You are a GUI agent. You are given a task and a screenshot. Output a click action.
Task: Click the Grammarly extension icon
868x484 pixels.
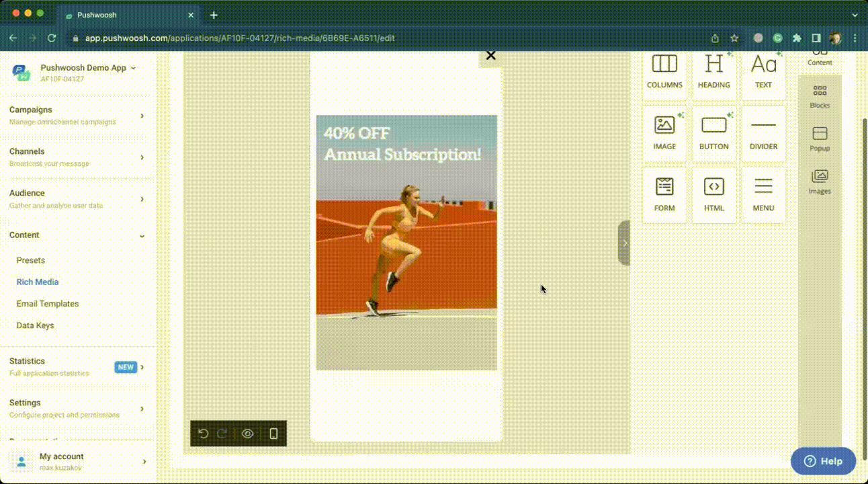[777, 38]
